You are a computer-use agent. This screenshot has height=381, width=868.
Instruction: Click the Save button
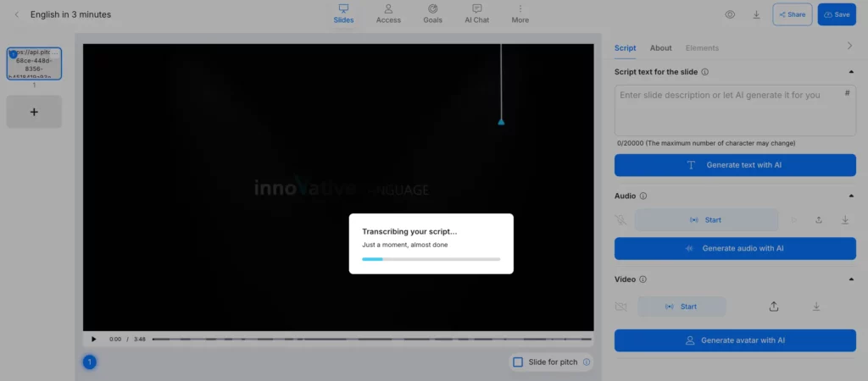pyautogui.click(x=837, y=14)
